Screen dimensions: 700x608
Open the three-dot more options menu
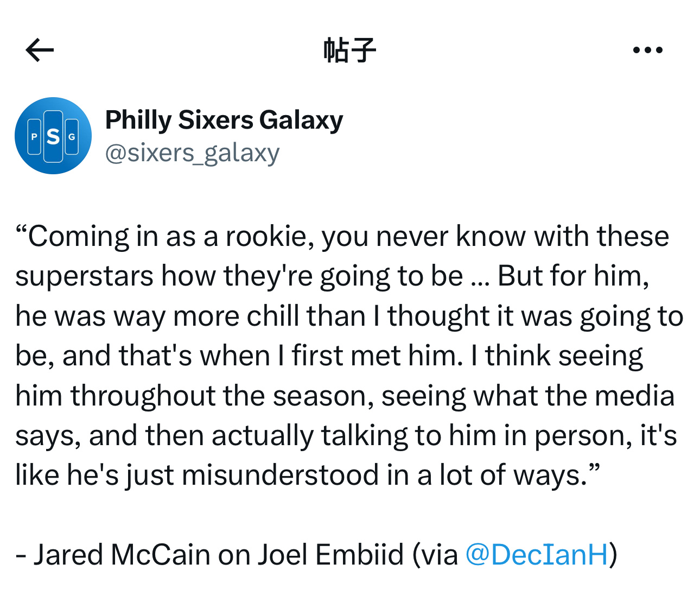pyautogui.click(x=648, y=50)
